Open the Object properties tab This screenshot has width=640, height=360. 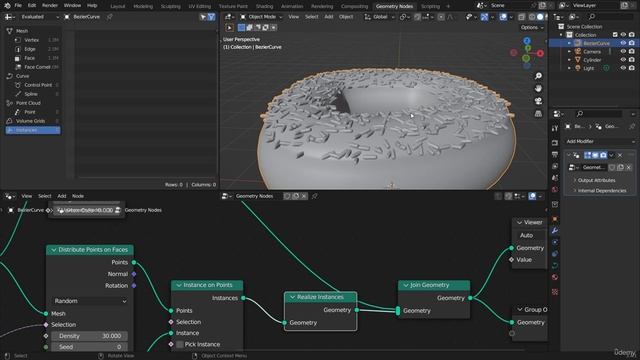click(555, 219)
